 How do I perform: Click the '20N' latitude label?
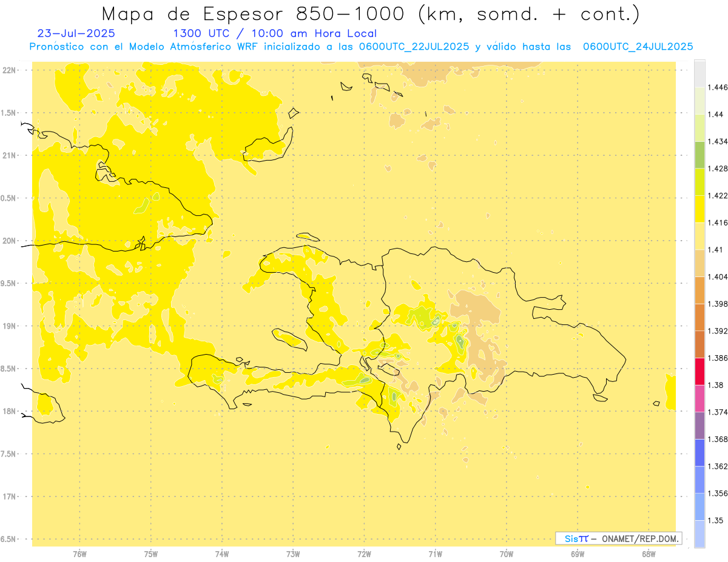[10, 241]
